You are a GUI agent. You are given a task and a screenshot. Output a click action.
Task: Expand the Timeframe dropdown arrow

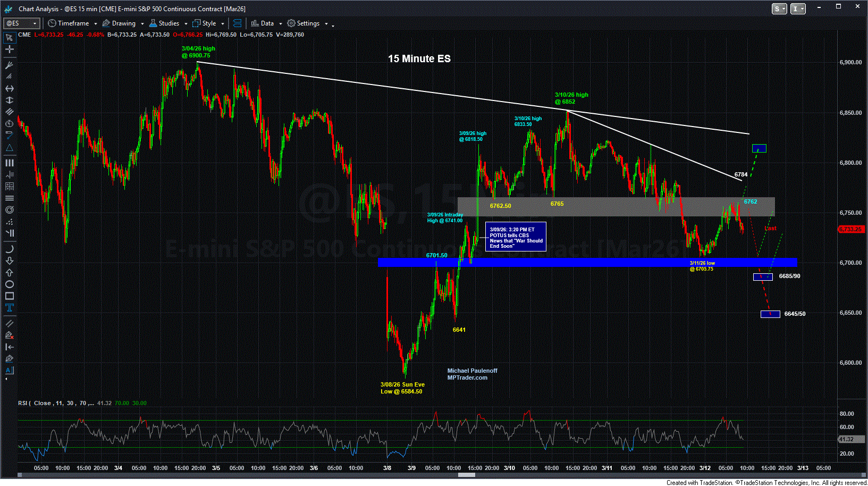(95, 24)
